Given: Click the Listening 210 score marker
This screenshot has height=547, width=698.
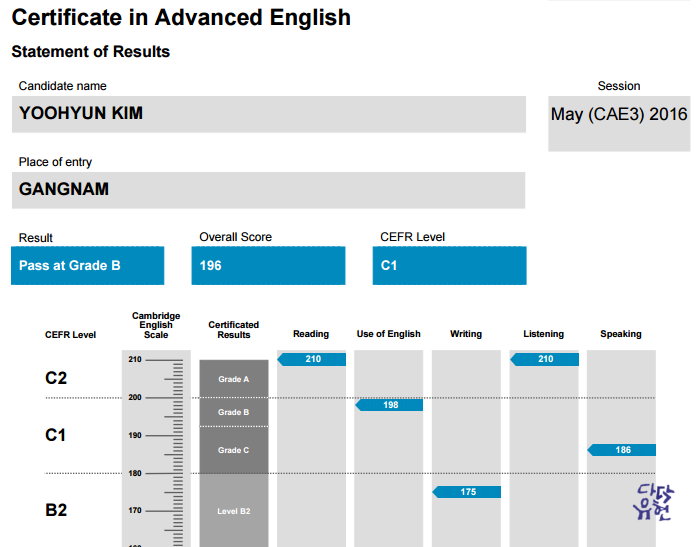Looking at the screenshot, I should click(x=545, y=359).
